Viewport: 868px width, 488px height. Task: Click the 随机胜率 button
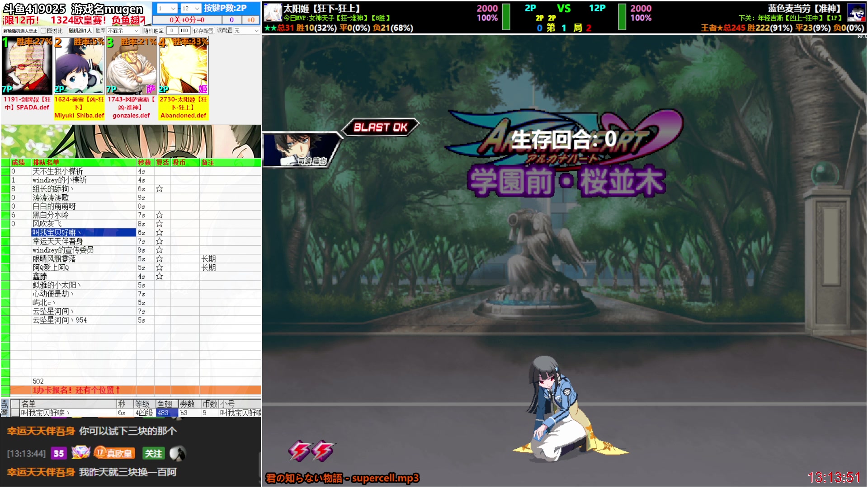coord(153,31)
